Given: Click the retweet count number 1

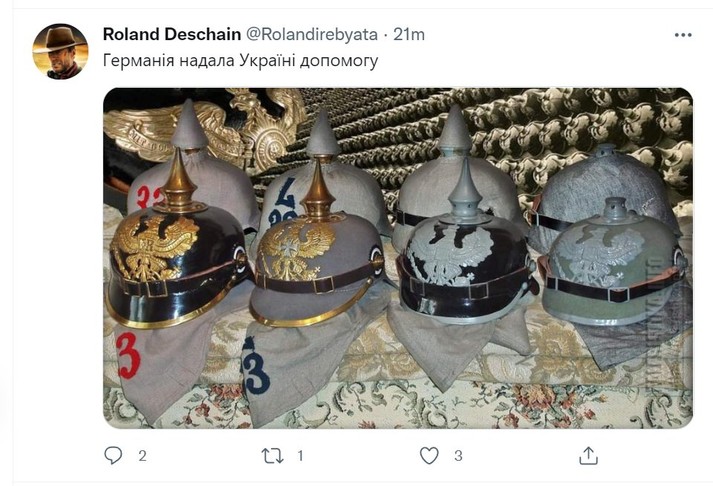Looking at the screenshot, I should [x=300, y=456].
